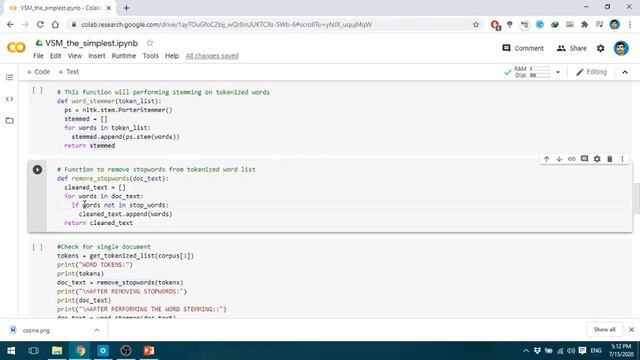
Task: Add a new Code cell
Action: coord(38,72)
